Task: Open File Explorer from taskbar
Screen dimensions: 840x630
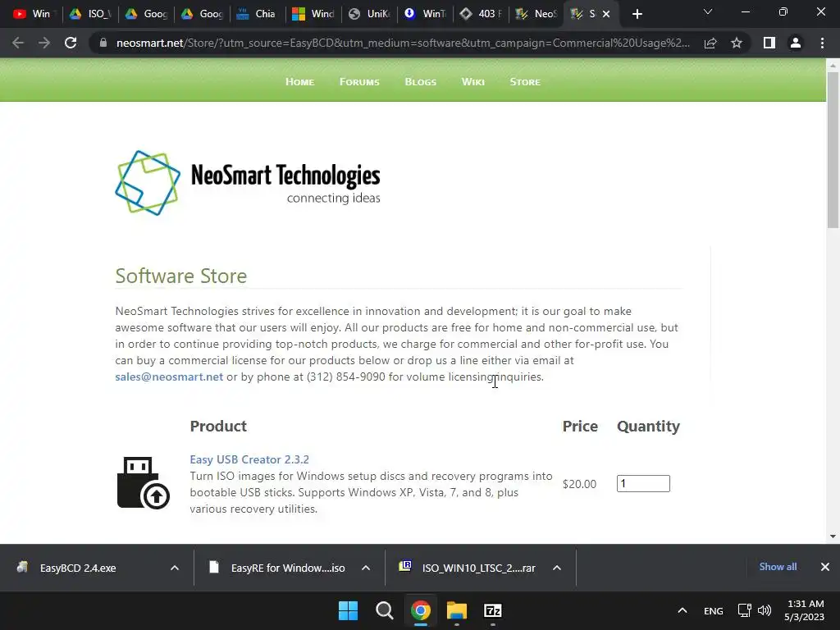Action: pyautogui.click(x=457, y=610)
